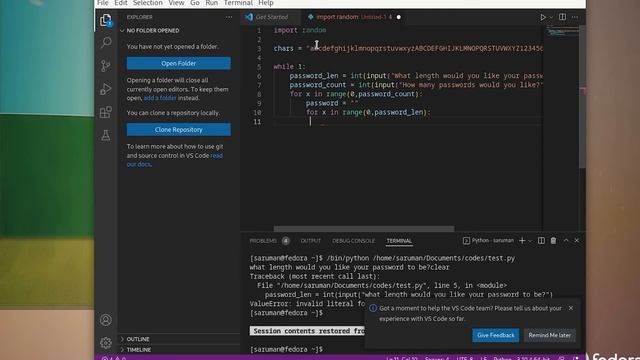This screenshot has width=640, height=360.
Task: Open the Extensions view icon
Action: point(106,112)
